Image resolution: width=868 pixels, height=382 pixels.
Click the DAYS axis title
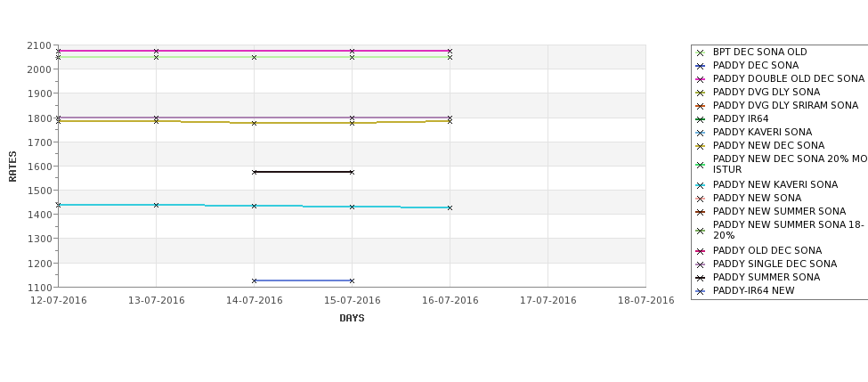[352, 319]
